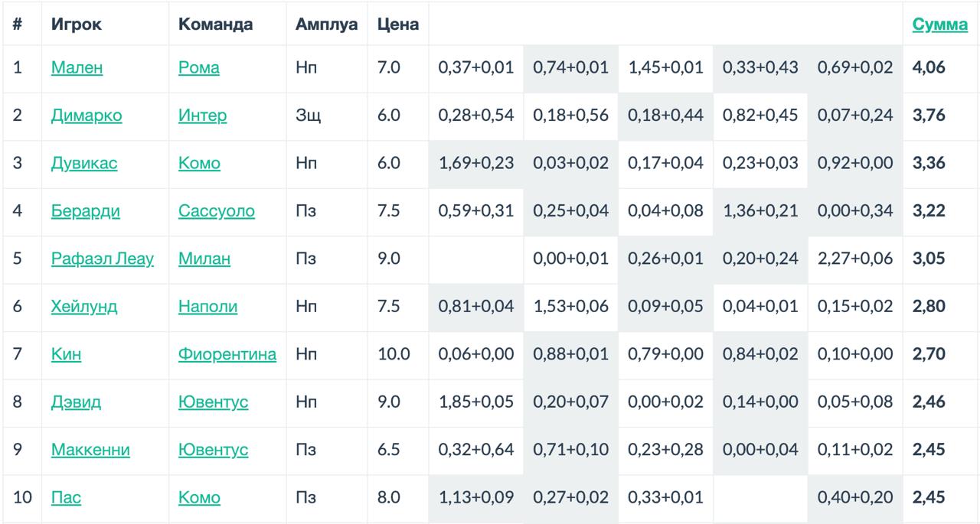Open Маккенни player link
This screenshot has width=980, height=524.
(90, 450)
